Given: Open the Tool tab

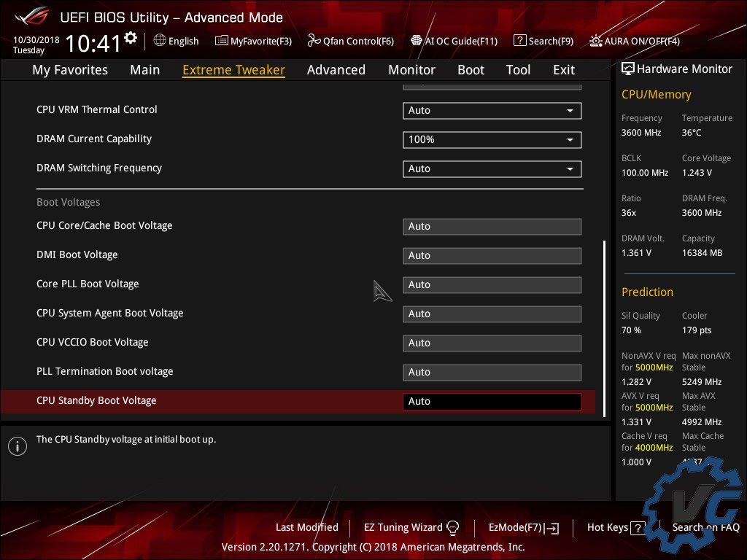Looking at the screenshot, I should 518,70.
